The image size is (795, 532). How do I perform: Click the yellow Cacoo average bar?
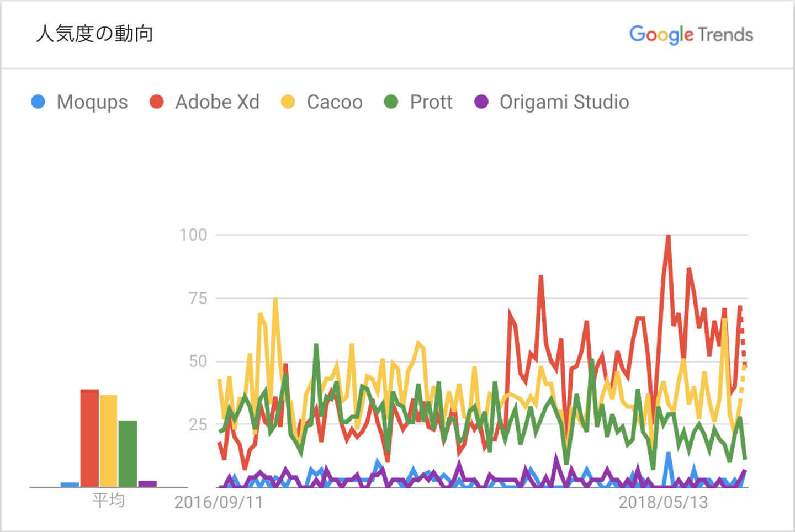coord(109,440)
